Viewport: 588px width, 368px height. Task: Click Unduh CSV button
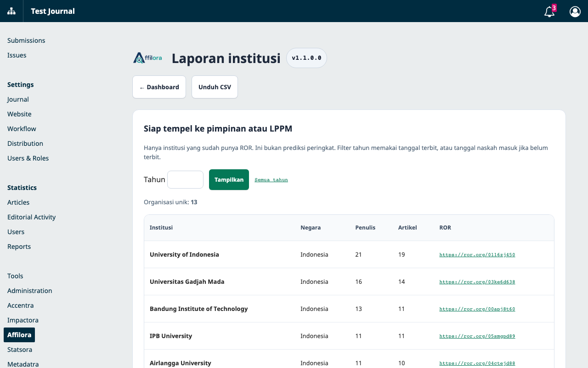point(215,87)
